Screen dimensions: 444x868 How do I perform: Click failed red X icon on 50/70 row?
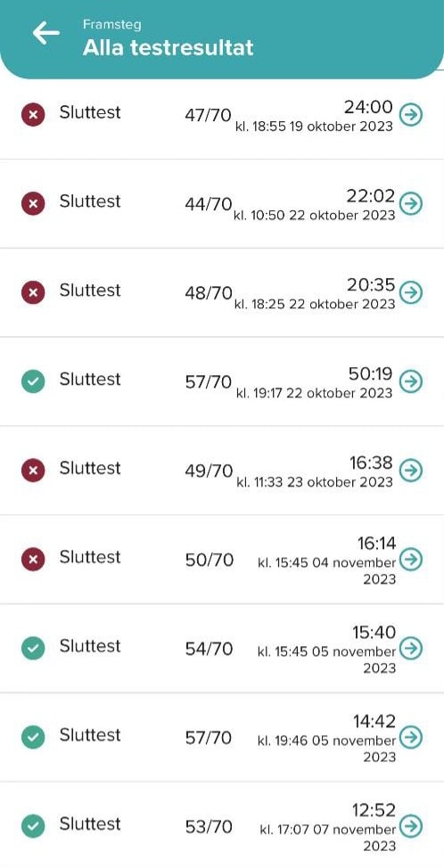(x=33, y=559)
